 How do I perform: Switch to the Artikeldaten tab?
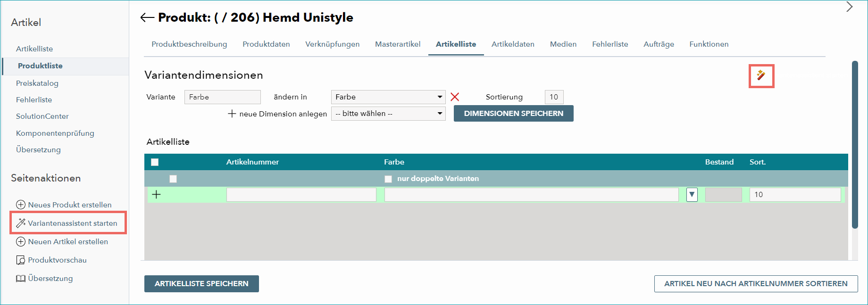coord(513,44)
